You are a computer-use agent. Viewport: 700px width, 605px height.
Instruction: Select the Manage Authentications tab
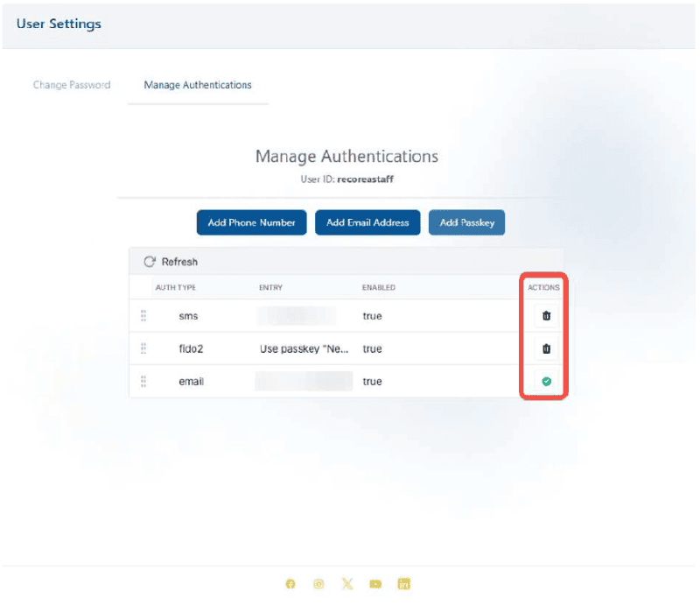pyautogui.click(x=198, y=85)
